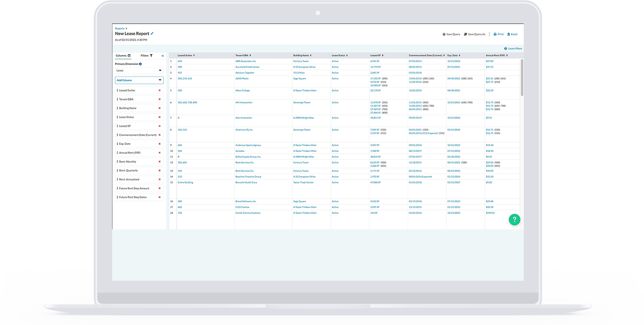Remove the Lease Status column with red X
This screenshot has height=325, width=644.
pos(160,117)
